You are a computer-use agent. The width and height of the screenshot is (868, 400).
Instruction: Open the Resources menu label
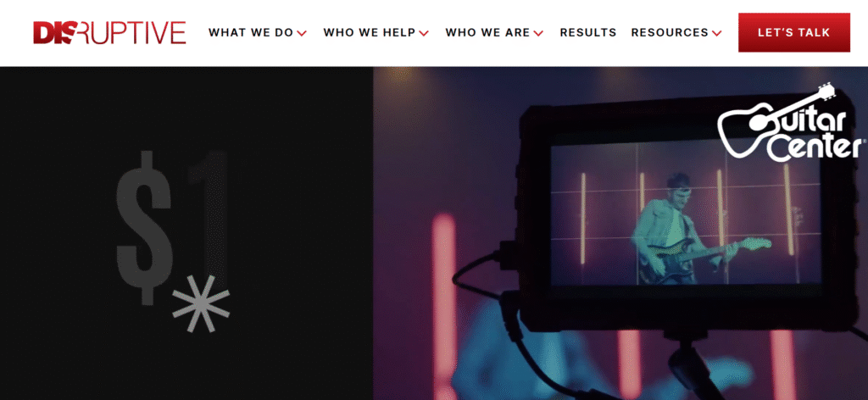point(670,33)
